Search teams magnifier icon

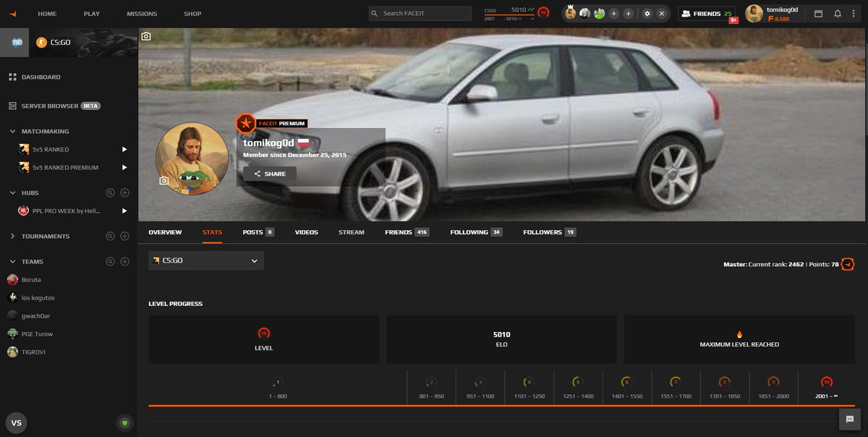110,261
